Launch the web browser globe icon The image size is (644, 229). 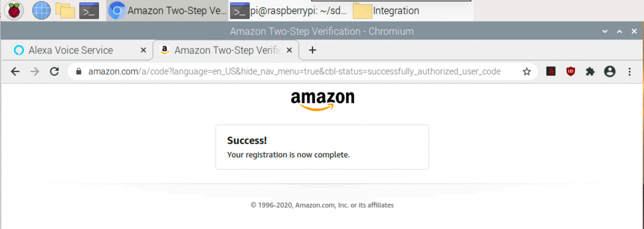point(41,10)
